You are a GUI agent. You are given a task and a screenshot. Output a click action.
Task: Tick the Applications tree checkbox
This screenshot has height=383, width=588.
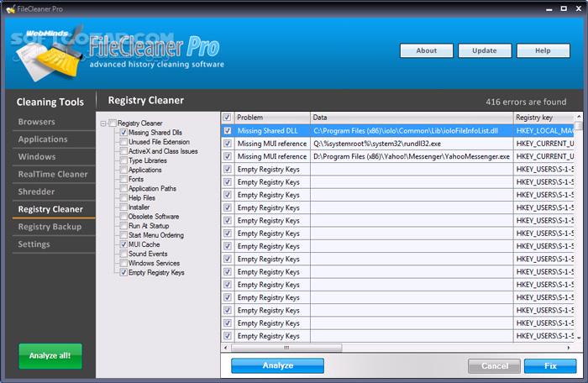[x=123, y=170]
